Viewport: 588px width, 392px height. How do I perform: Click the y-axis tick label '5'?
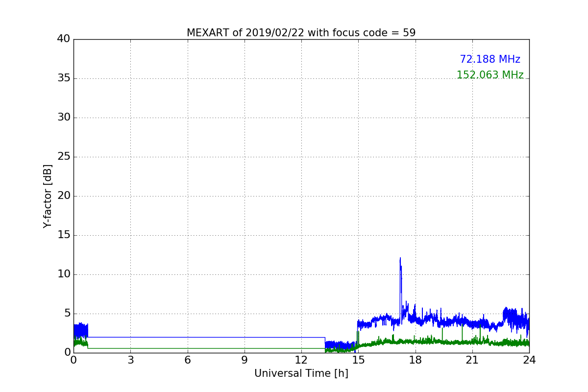pos(67,314)
